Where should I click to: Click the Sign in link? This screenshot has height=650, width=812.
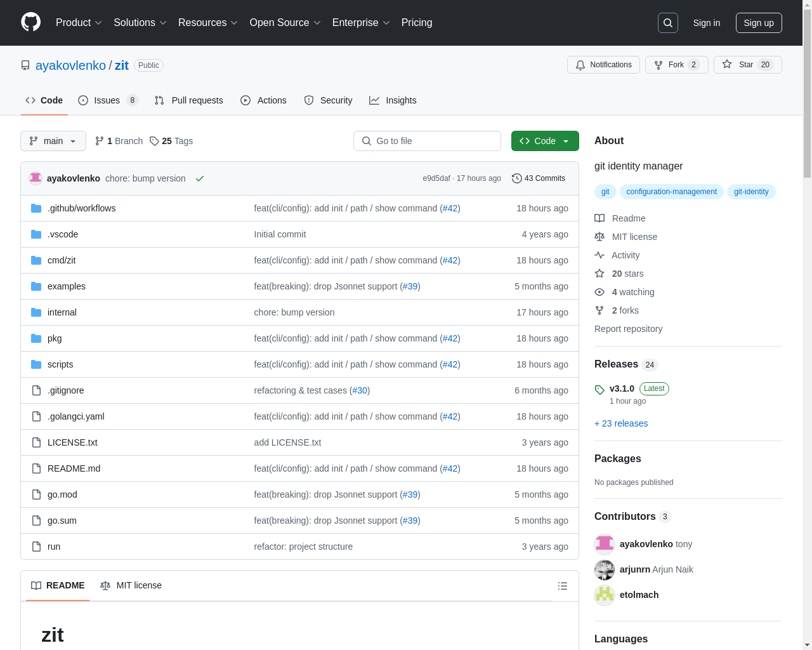click(707, 23)
